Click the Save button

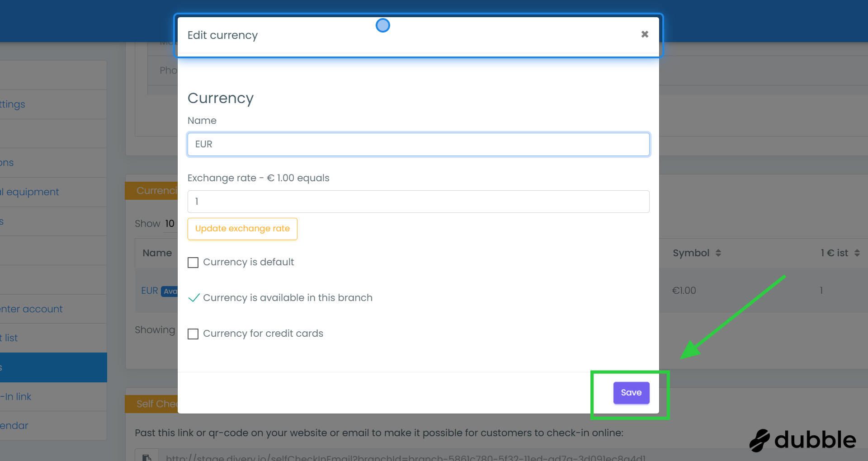631,393
